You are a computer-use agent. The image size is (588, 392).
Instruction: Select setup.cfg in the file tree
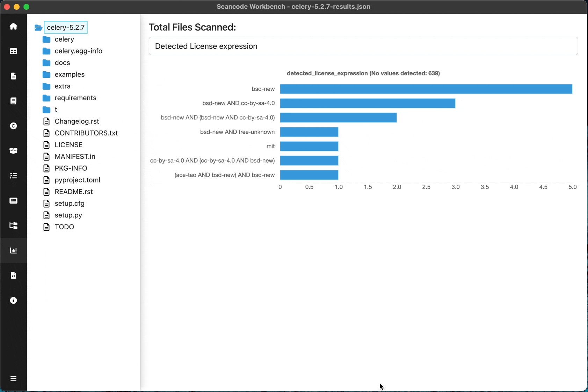(70, 204)
